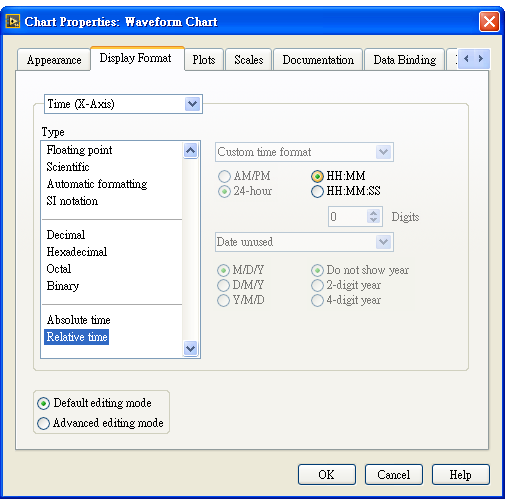This screenshot has width=506, height=499.
Task: Click the Help button
Action: click(461, 474)
